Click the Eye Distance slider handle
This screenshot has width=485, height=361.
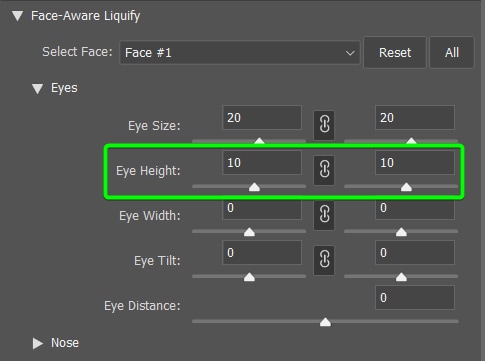pyautogui.click(x=325, y=322)
